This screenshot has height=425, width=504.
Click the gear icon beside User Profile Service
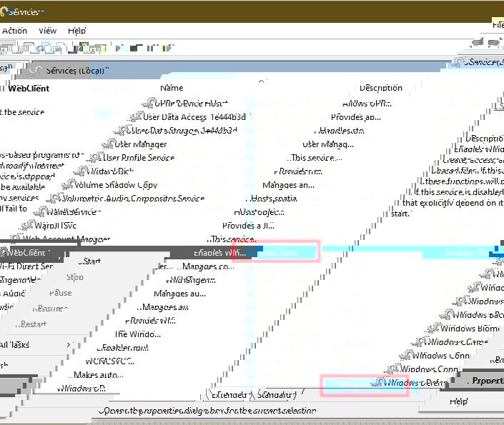pos(96,157)
